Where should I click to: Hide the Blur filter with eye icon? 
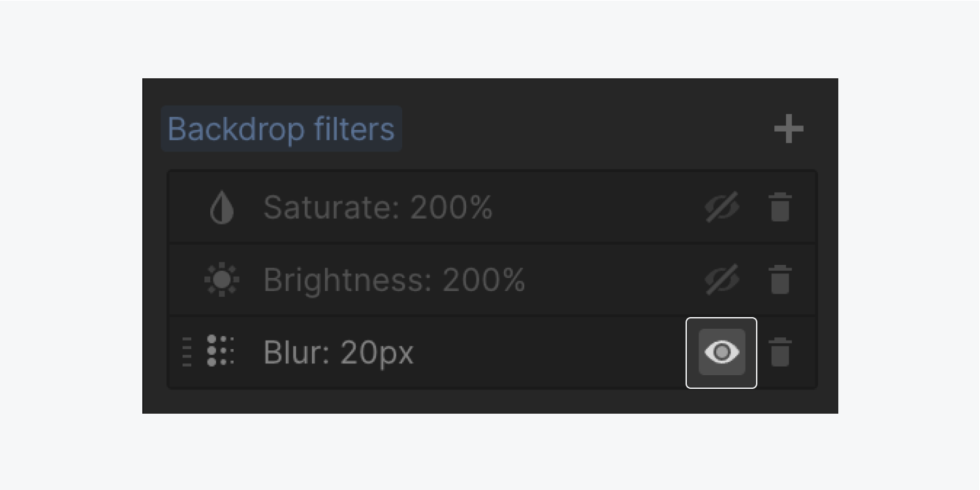pyautogui.click(x=721, y=352)
